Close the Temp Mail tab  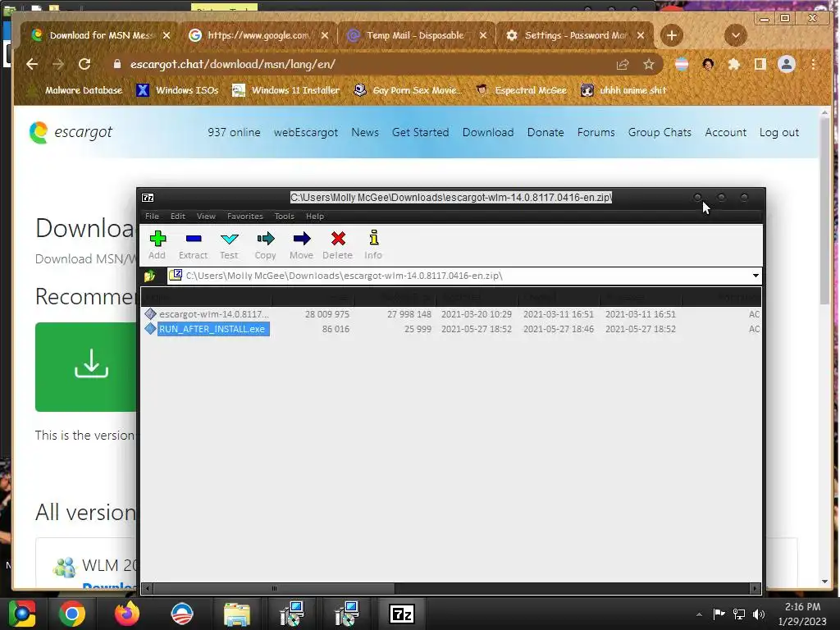[483, 35]
